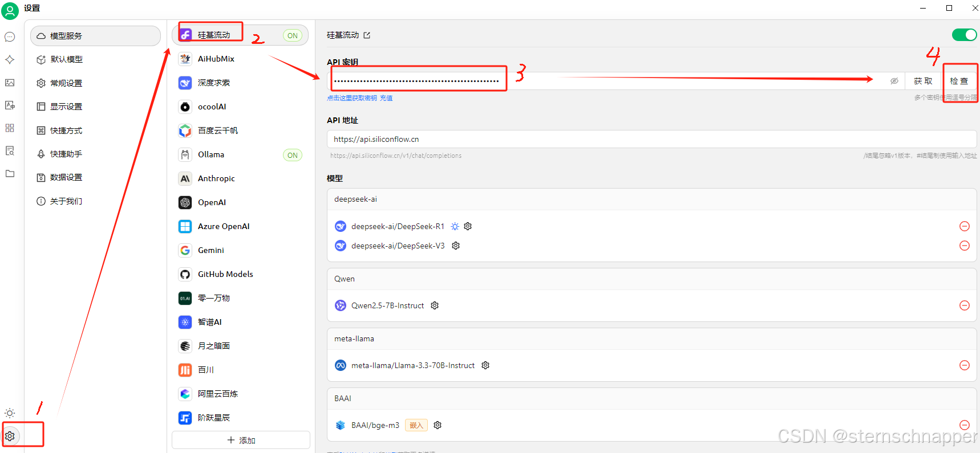
Task: Open 默认模型 settings section
Action: click(x=95, y=59)
